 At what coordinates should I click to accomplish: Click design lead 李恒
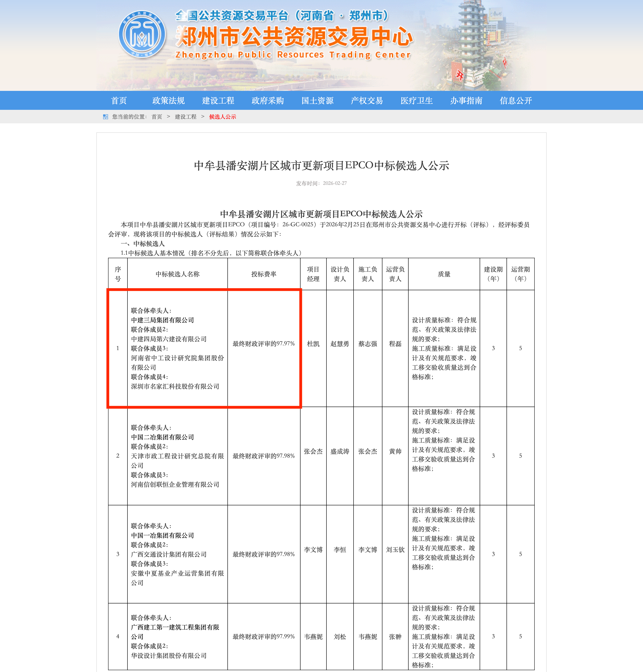(340, 550)
